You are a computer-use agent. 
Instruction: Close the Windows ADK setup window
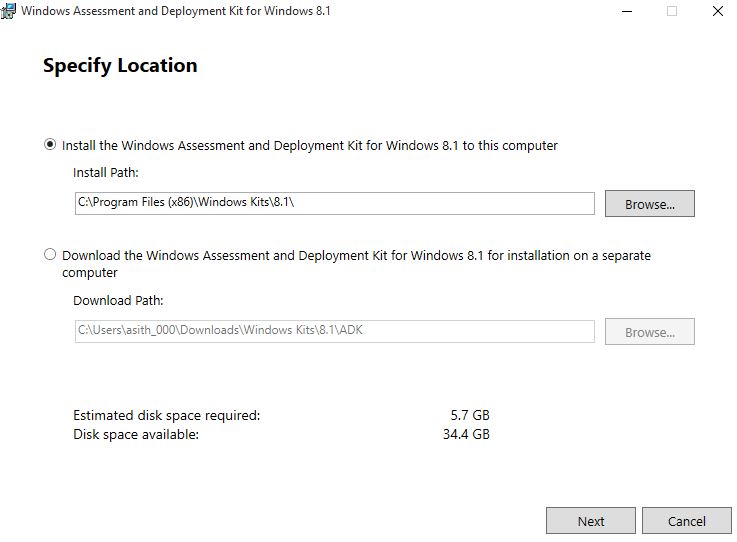(x=718, y=11)
